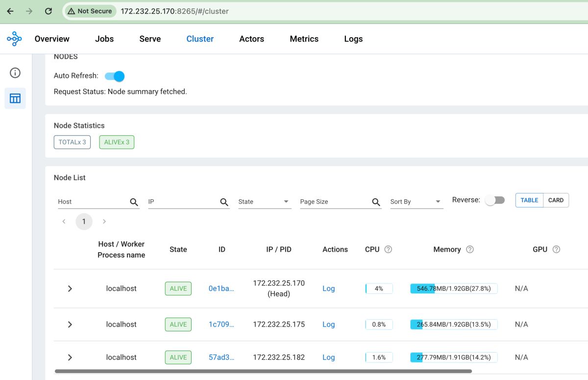The height and width of the screenshot is (380, 588).
Task: Open Log link for 172.232.25.175
Action: (328, 324)
